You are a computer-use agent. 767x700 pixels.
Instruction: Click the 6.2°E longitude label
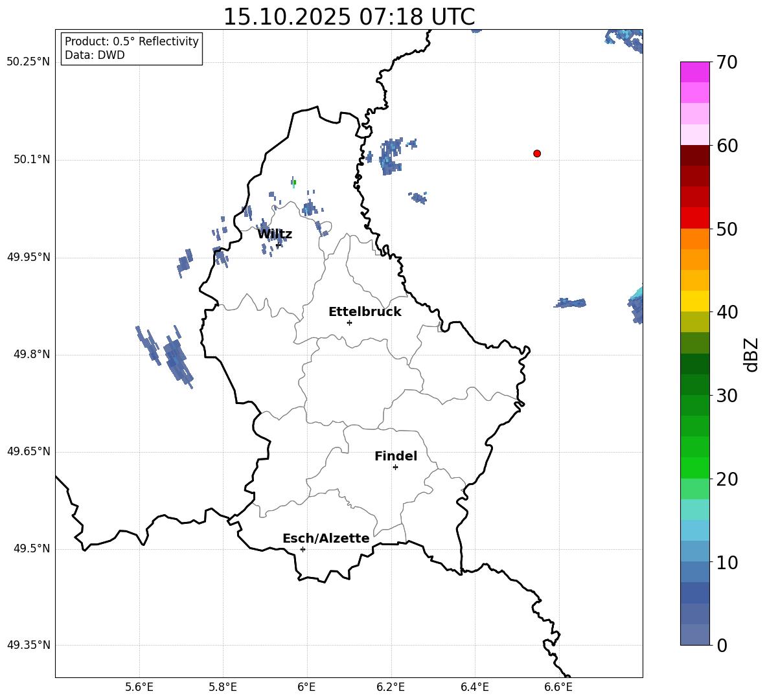[391, 687]
